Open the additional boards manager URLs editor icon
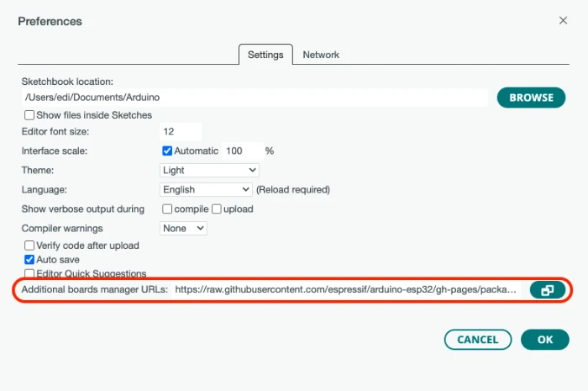 click(547, 290)
